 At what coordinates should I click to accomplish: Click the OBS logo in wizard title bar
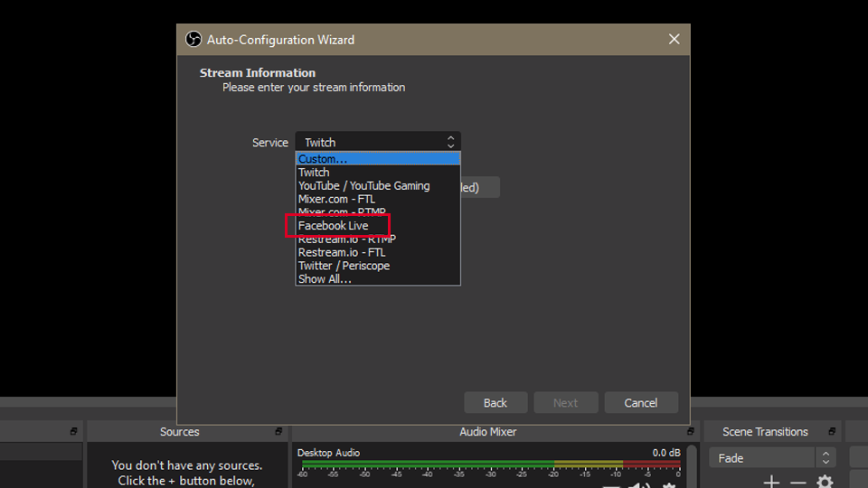click(193, 39)
